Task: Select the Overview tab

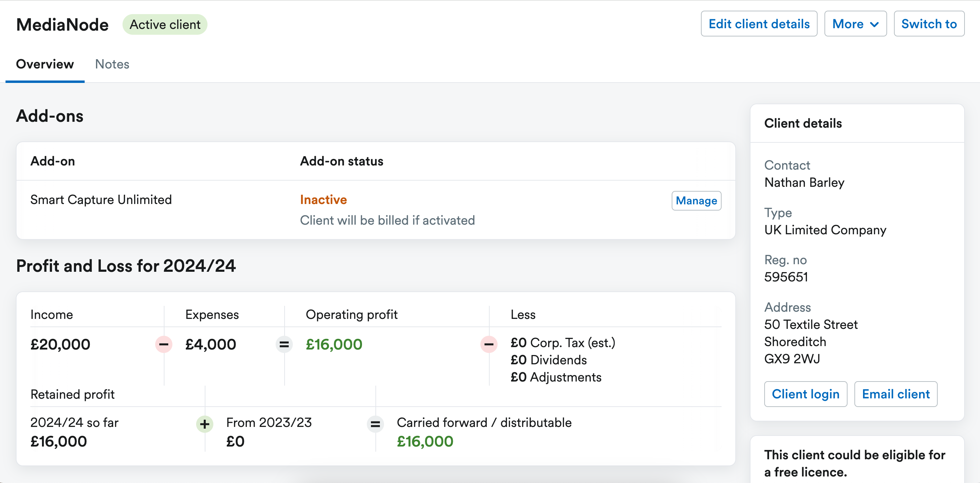Action: coord(44,64)
